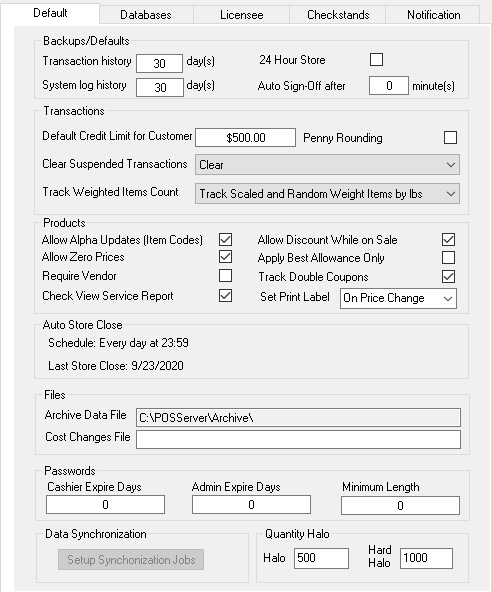Toggle the Penny Rounding checkbox
The width and height of the screenshot is (492, 592).
pyautogui.click(x=450, y=138)
